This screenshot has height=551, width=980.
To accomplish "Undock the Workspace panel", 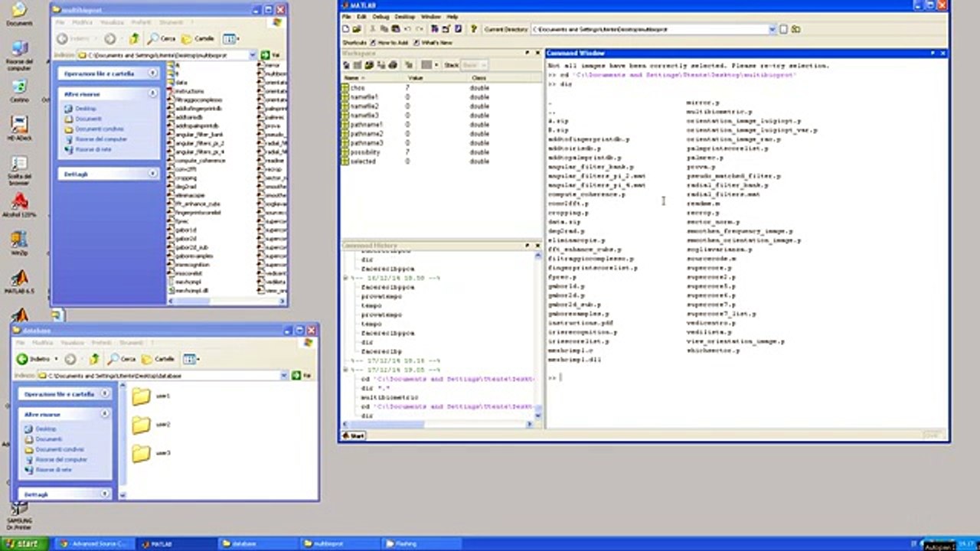I will 528,53.
